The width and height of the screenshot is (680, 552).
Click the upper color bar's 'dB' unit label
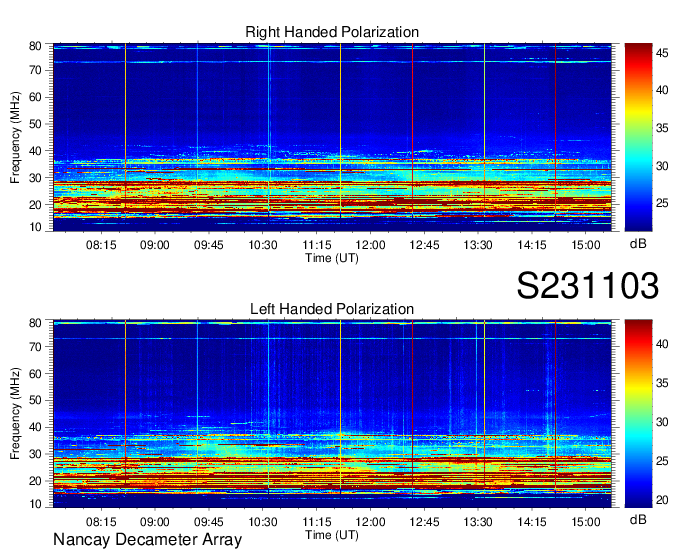point(638,244)
